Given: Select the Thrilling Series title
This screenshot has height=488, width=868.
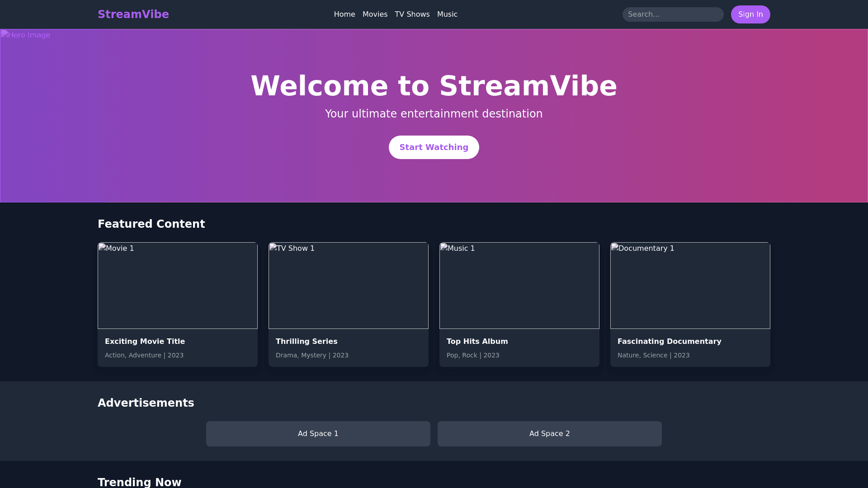Looking at the screenshot, I should coord(307,342).
